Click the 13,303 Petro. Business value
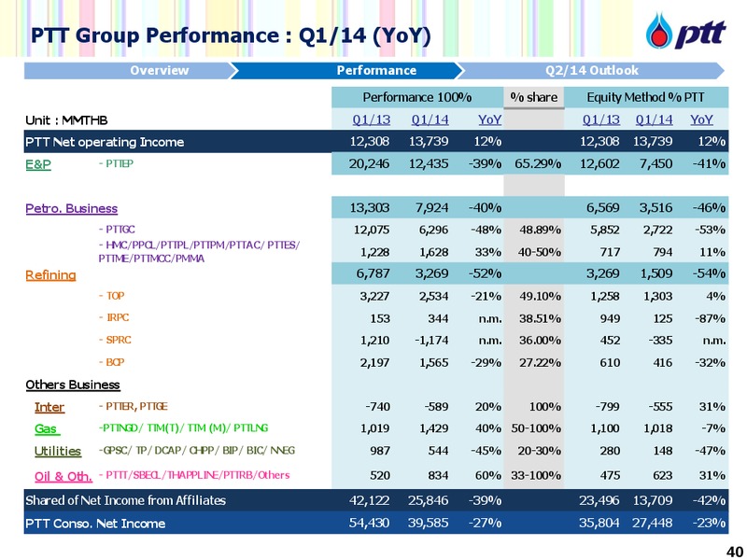Viewport: 747px width, 560px height. point(369,208)
